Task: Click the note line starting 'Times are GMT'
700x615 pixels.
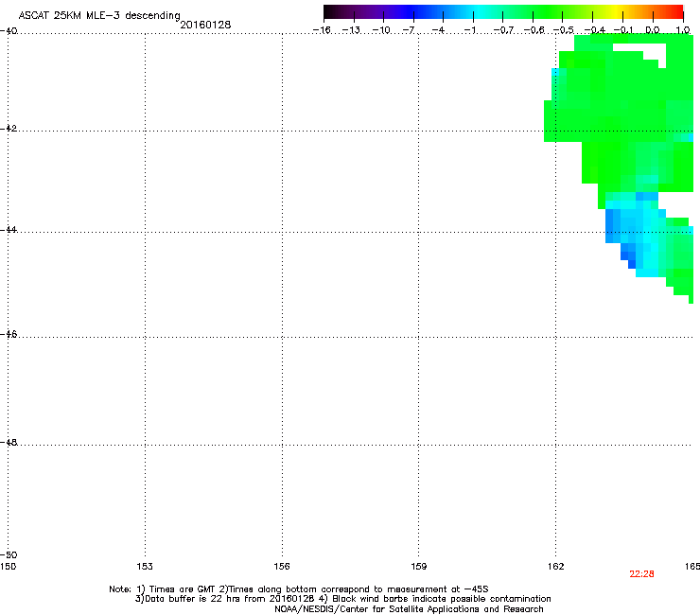Action: (x=299, y=589)
